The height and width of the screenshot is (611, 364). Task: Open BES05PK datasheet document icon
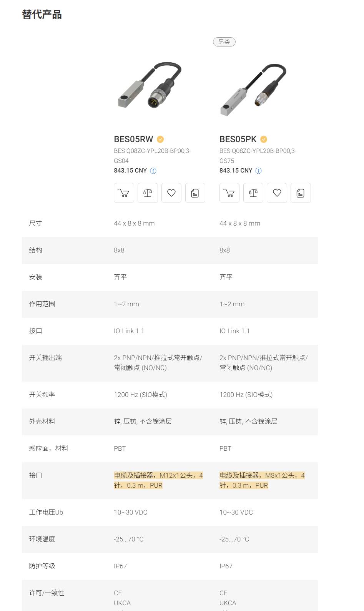301,193
